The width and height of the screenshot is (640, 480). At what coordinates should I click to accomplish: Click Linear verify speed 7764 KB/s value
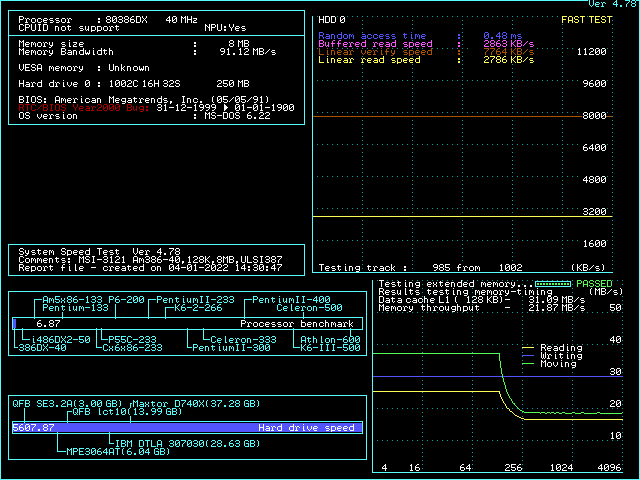[509, 52]
